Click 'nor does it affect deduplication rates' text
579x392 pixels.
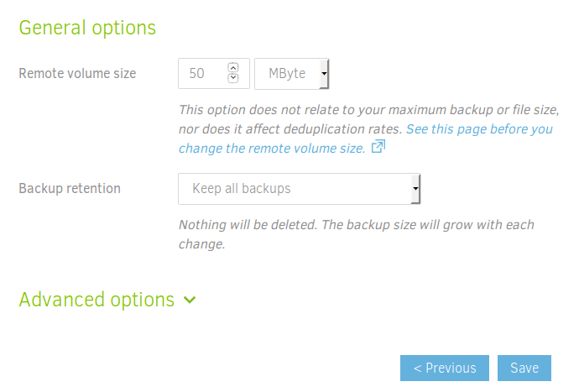point(291,129)
